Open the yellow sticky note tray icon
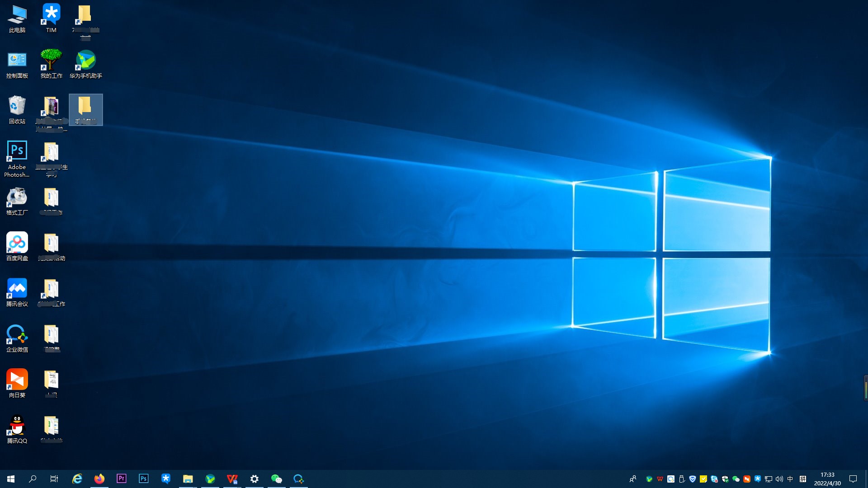Screen dimensions: 868x488 coord(703,479)
